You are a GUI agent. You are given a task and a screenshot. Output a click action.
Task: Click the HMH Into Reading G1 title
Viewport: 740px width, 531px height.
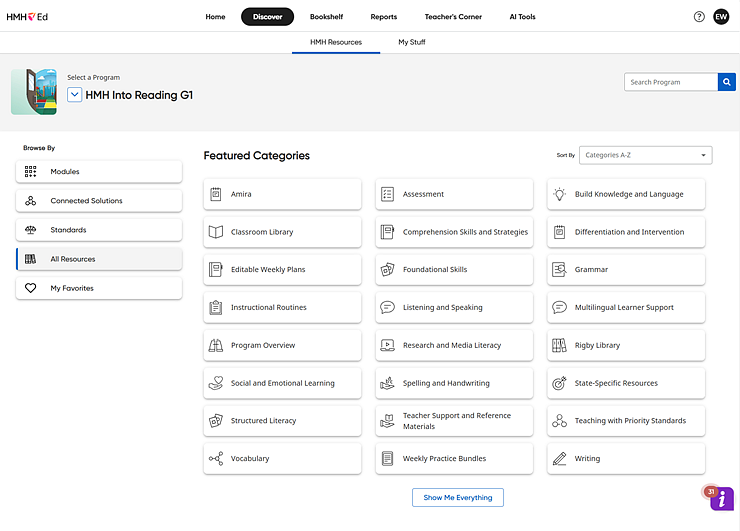[x=139, y=95]
